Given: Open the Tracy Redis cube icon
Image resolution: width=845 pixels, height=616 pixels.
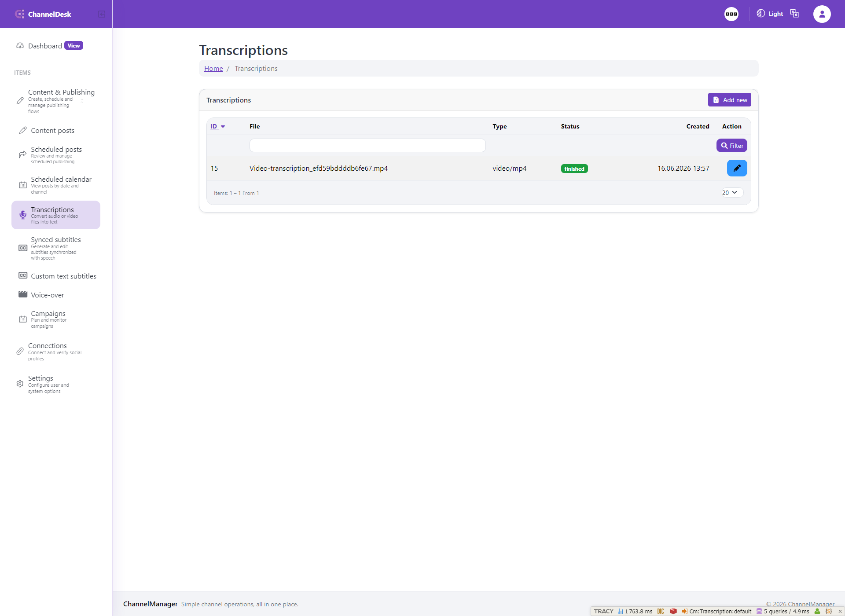Looking at the screenshot, I should pyautogui.click(x=673, y=611).
